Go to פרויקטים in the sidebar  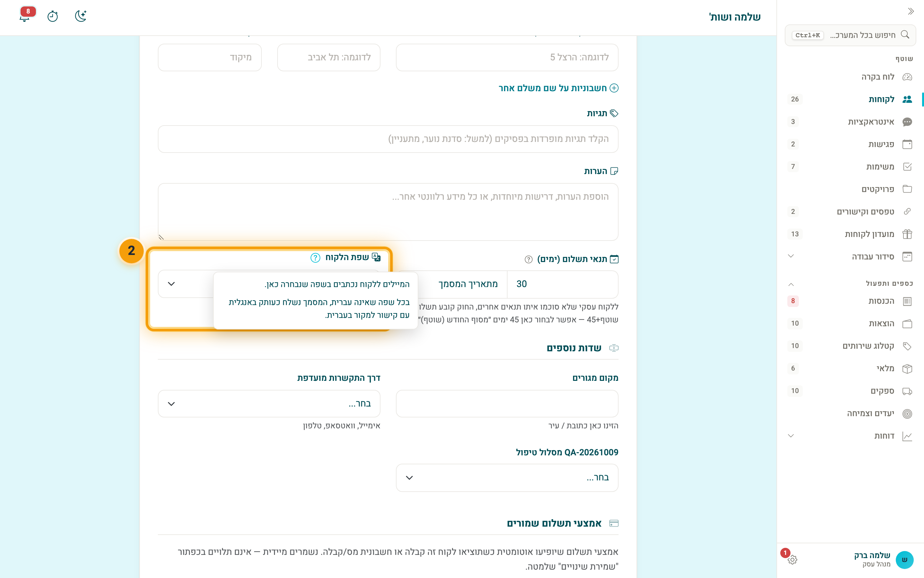click(x=850, y=189)
